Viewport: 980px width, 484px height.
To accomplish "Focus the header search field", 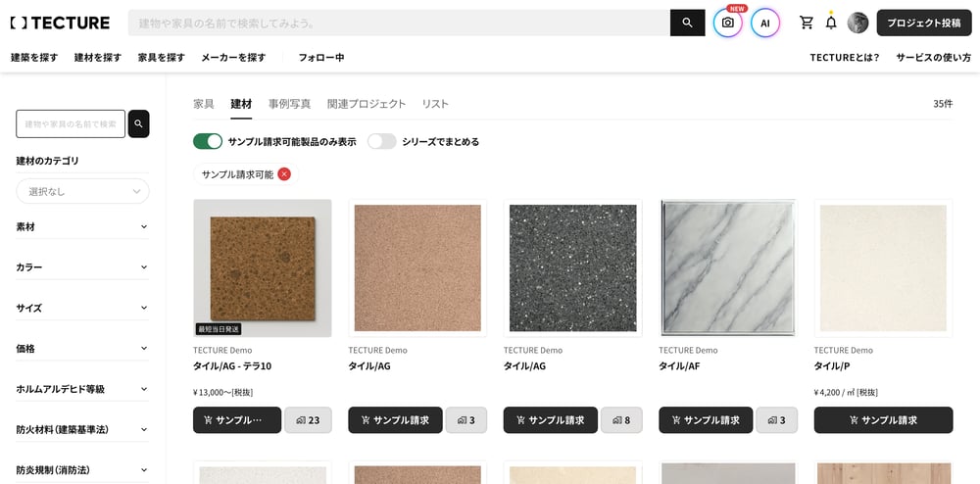I will coord(400,24).
